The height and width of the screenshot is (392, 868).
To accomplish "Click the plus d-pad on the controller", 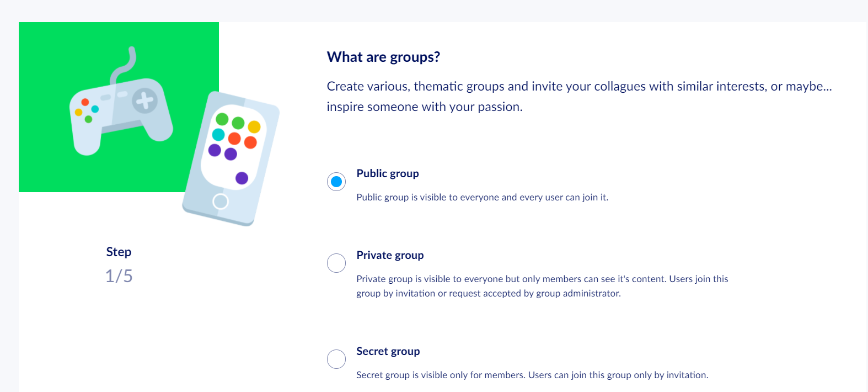I will point(145,100).
